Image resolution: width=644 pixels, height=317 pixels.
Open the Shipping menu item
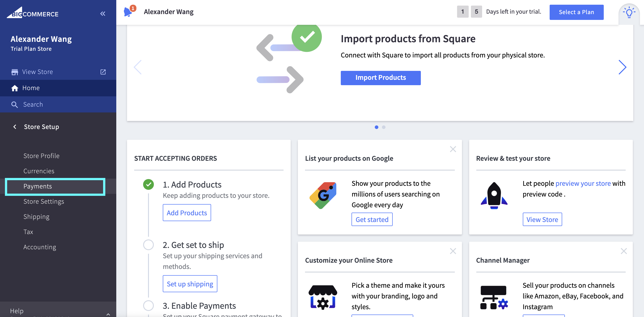point(36,216)
